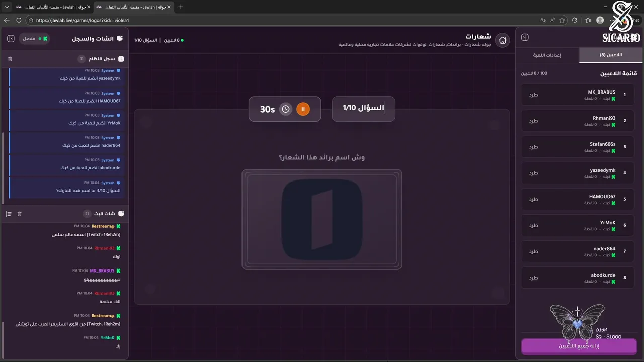Image resolution: width=644 pixels, height=362 pixels.
Task: Add page to favorites with star icon
Action: coord(562,20)
